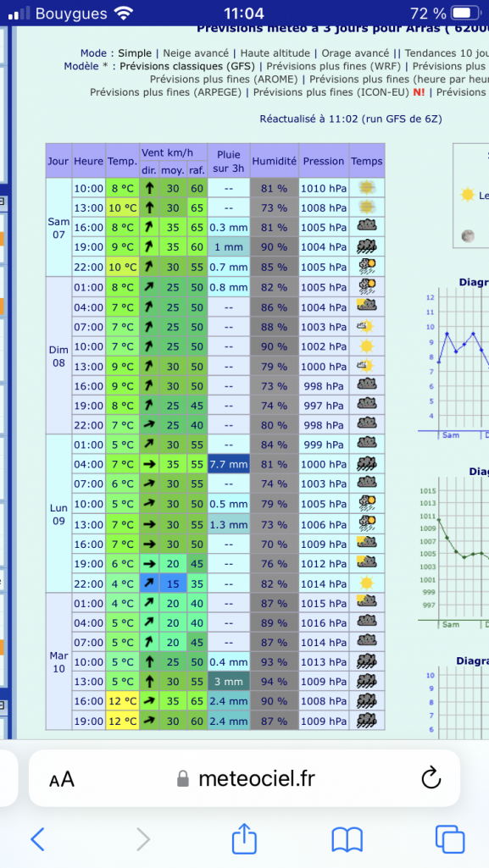The width and height of the screenshot is (489, 868).
Task: Click wind arrow for Lun 04:00
Action: (149, 464)
